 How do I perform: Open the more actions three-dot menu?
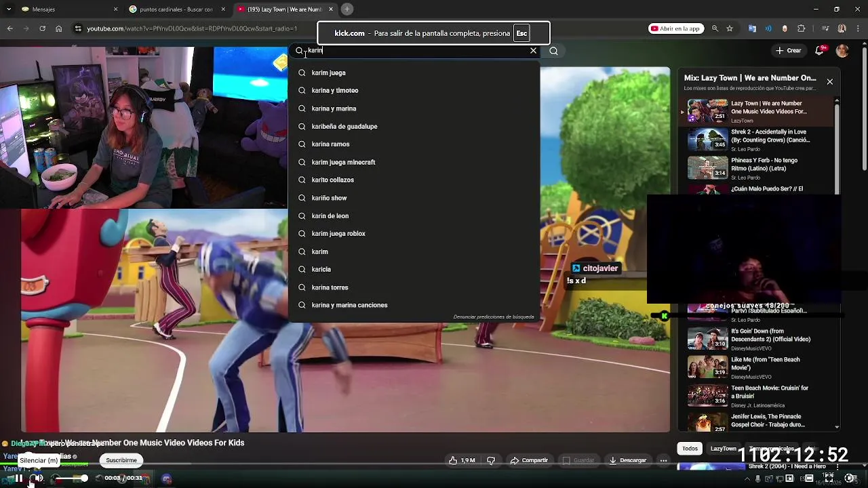(x=664, y=460)
